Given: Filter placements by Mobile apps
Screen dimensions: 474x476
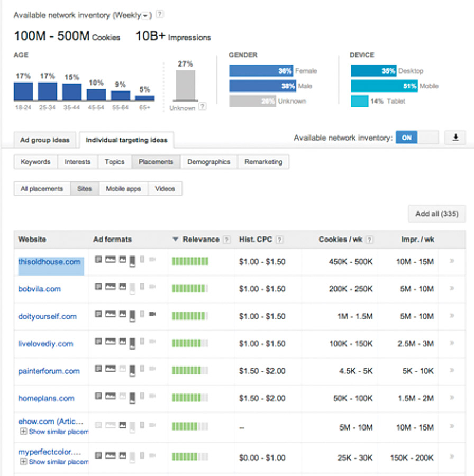Looking at the screenshot, I should (123, 188).
